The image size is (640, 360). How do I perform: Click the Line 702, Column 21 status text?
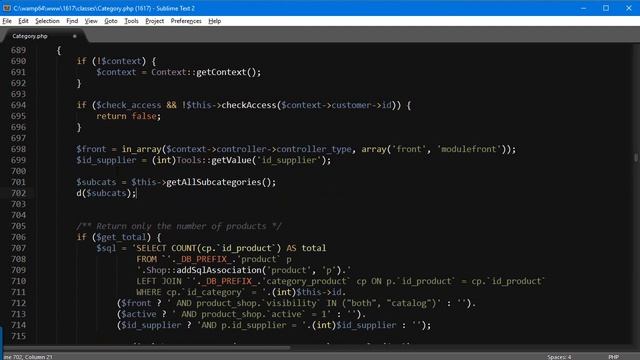(28, 357)
